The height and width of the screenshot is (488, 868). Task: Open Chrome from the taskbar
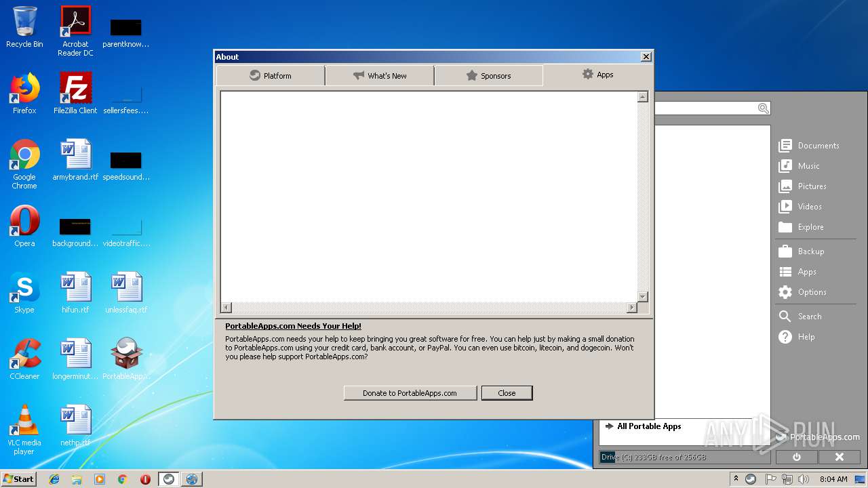(x=123, y=479)
